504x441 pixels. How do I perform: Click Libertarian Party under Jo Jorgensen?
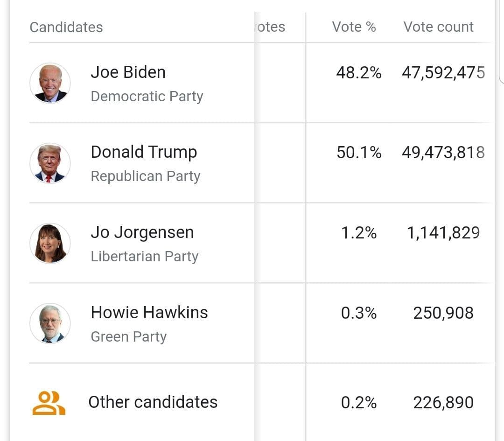(x=144, y=256)
